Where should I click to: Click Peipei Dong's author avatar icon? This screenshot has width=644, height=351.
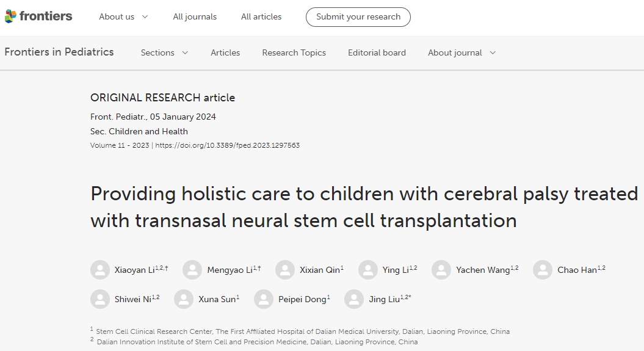click(x=264, y=299)
